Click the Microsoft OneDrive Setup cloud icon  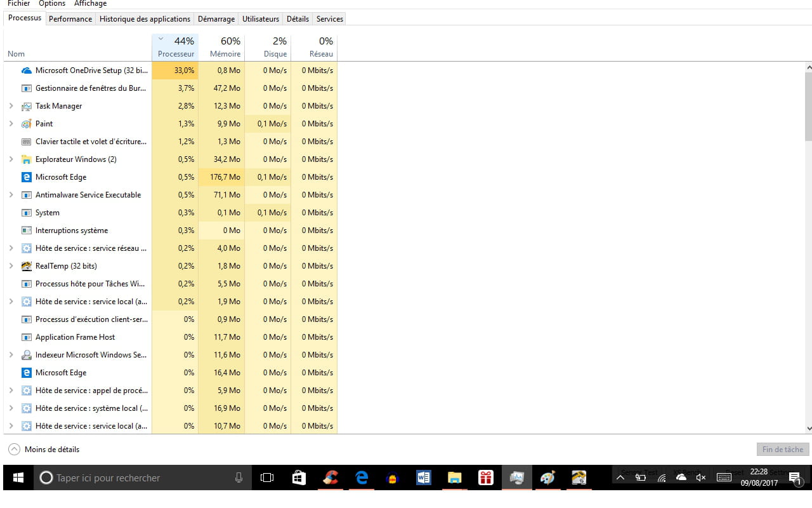click(x=27, y=70)
